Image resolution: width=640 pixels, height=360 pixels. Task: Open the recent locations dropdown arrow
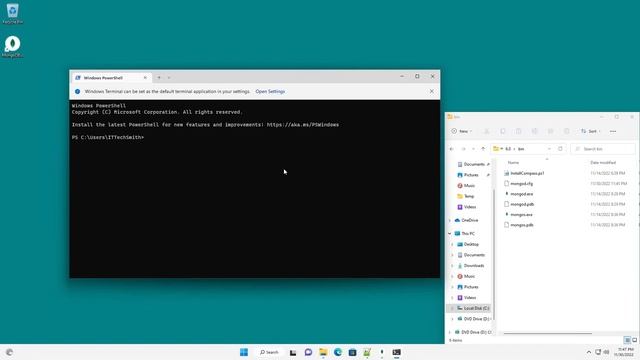(x=473, y=149)
